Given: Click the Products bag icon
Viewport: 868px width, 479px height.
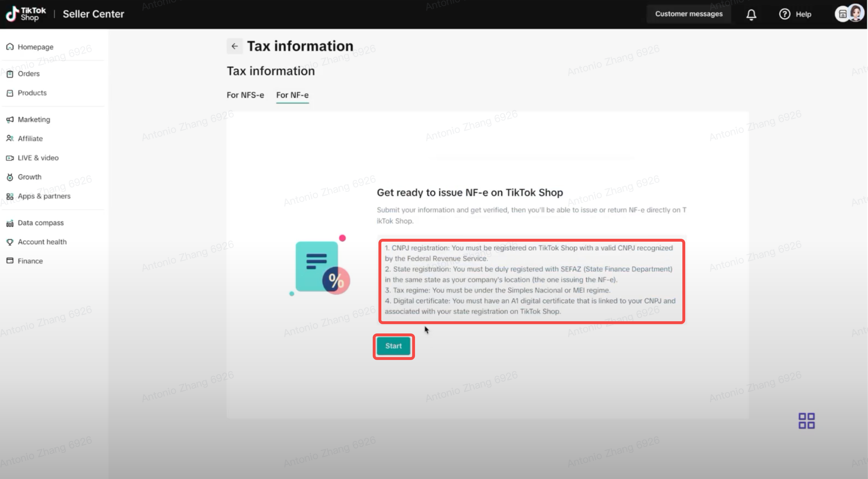Looking at the screenshot, I should click(10, 93).
